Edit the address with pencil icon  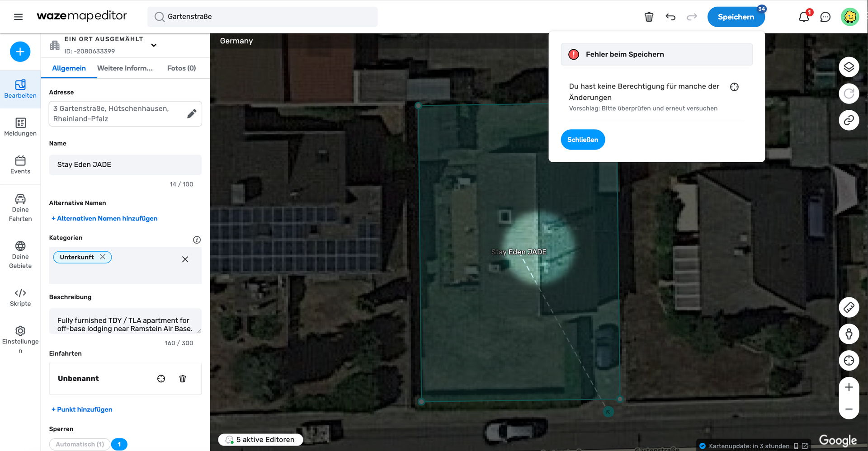192,113
